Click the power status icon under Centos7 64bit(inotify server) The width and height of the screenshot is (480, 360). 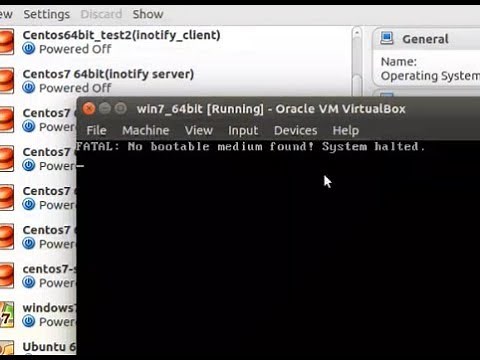point(29,88)
